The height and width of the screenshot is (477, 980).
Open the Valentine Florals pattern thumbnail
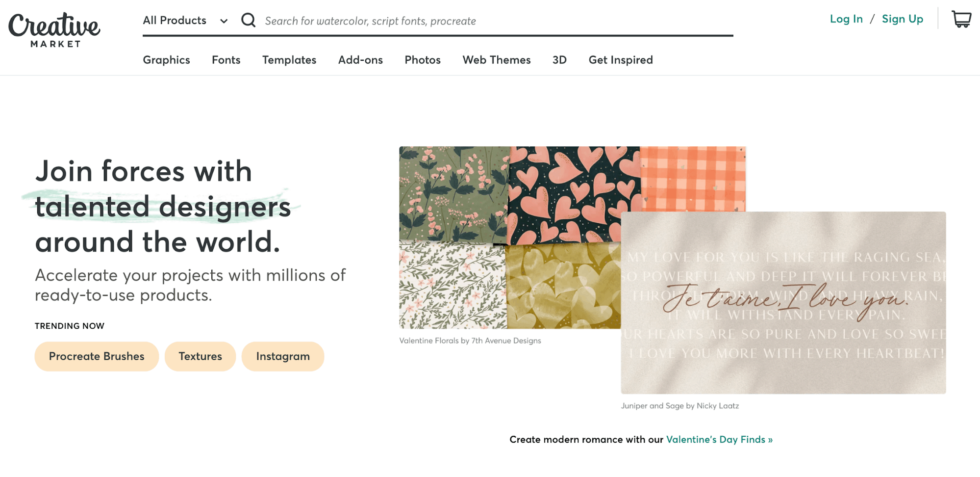click(x=509, y=237)
